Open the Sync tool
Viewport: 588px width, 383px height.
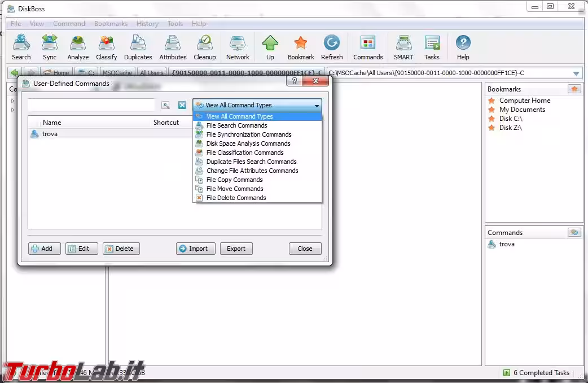(x=50, y=47)
